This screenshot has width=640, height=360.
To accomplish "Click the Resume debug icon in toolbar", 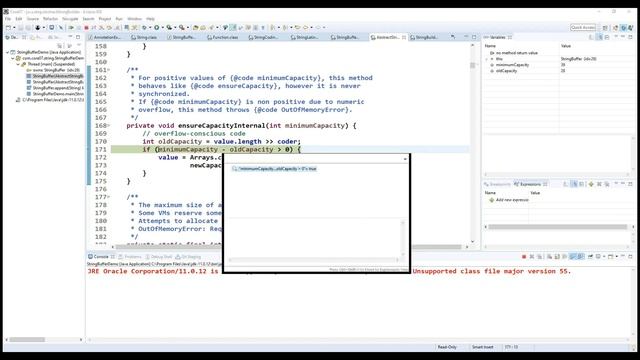I will pos(71,28).
